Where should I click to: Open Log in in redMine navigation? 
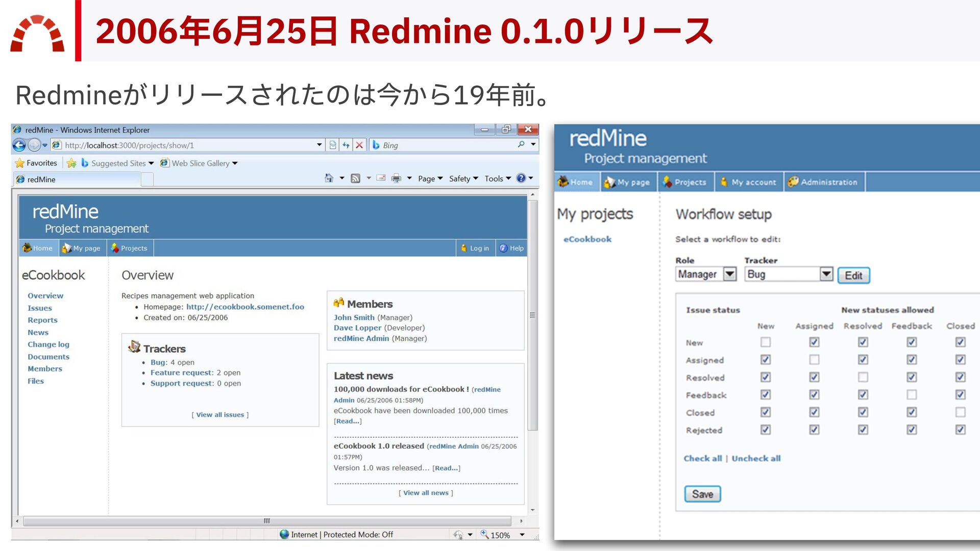[x=475, y=248]
